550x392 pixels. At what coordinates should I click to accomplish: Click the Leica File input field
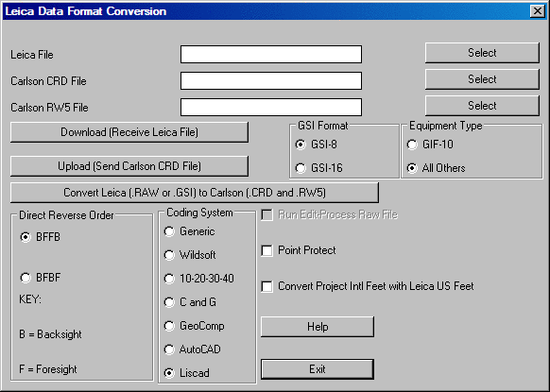[271, 55]
